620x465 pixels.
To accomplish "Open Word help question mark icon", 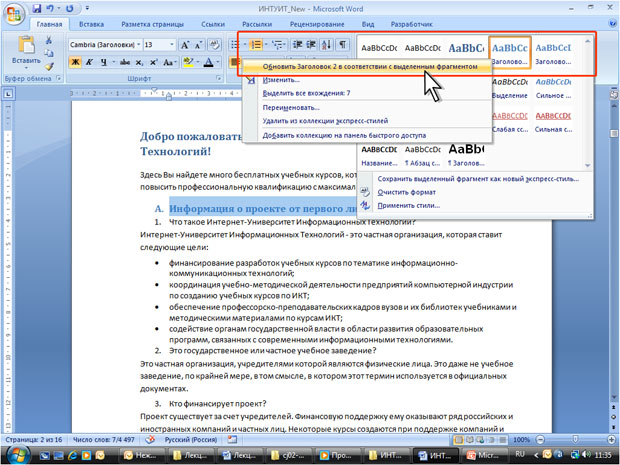I will [x=612, y=24].
